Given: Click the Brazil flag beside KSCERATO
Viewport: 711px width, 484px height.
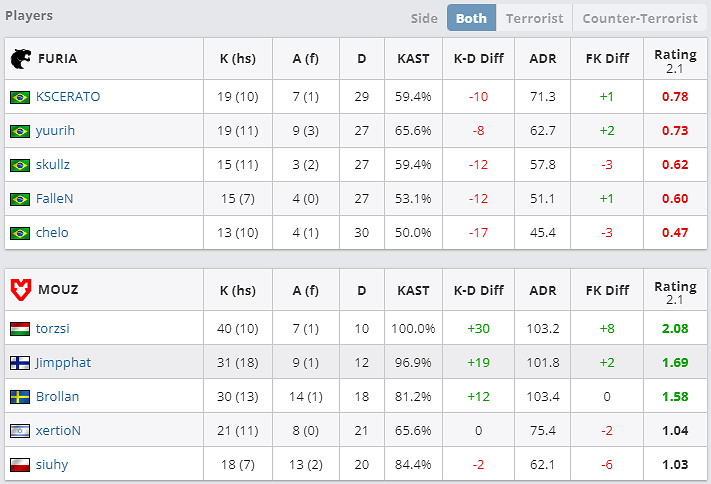Looking at the screenshot, I should point(19,97).
